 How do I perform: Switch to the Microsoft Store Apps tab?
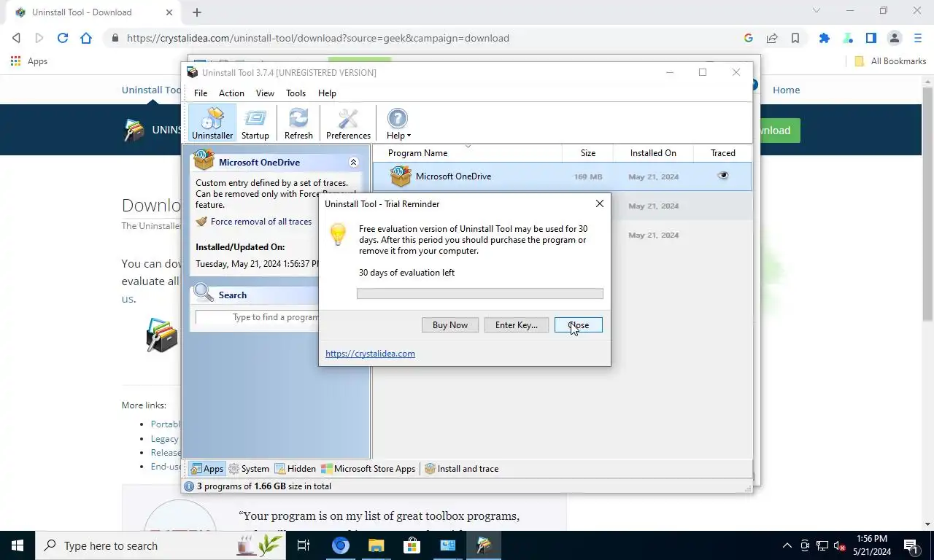pyautogui.click(x=368, y=469)
